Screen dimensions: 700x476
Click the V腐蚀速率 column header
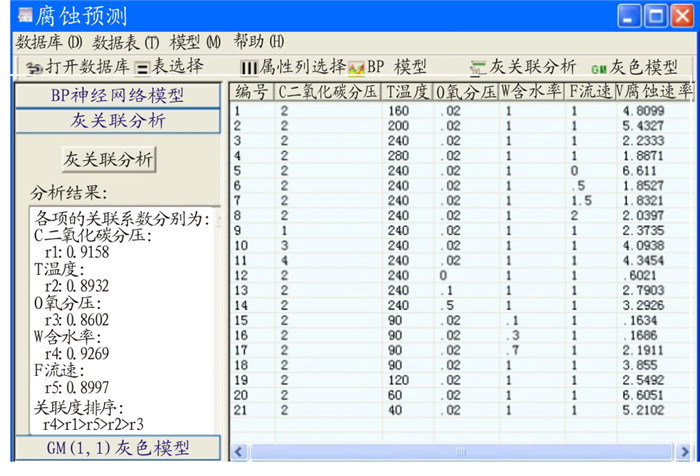654,92
